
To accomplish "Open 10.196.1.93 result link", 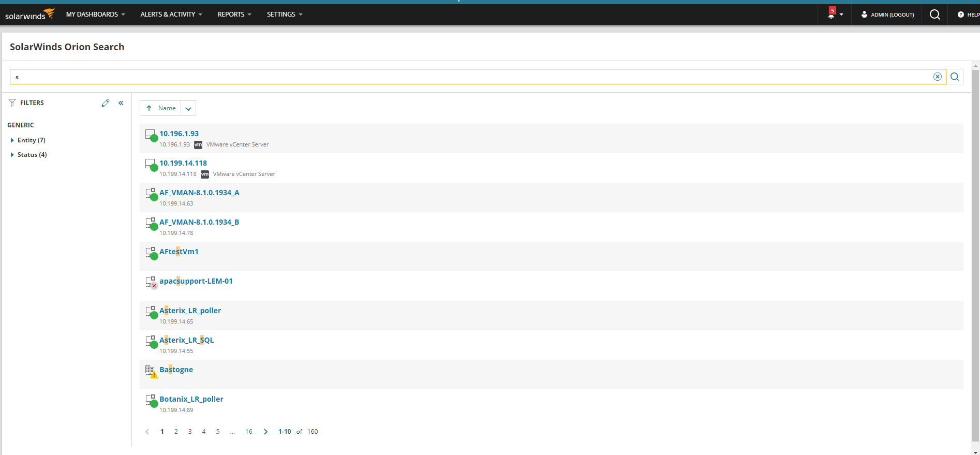I will (x=179, y=134).
